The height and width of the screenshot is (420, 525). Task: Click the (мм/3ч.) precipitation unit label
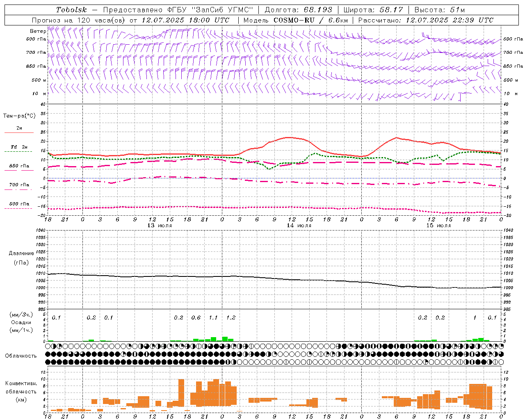click(x=22, y=315)
